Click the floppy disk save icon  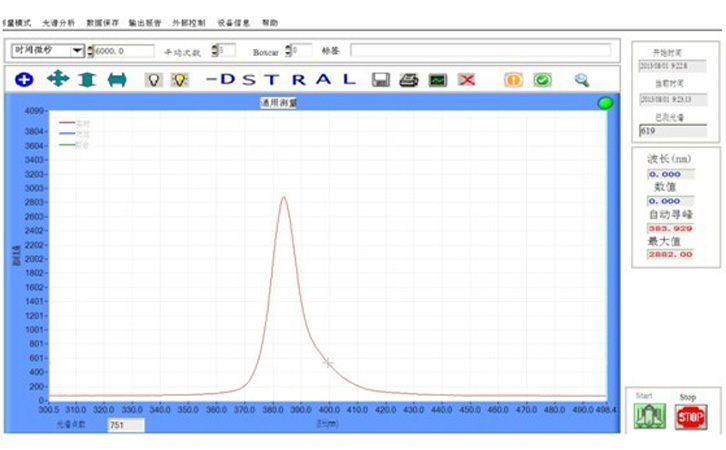tap(380, 80)
